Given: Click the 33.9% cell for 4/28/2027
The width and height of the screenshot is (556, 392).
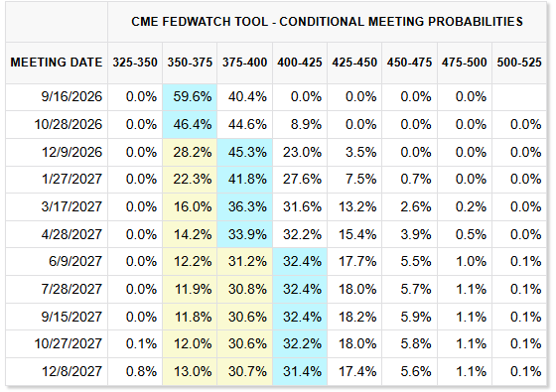Looking at the screenshot, I should click(x=244, y=234).
